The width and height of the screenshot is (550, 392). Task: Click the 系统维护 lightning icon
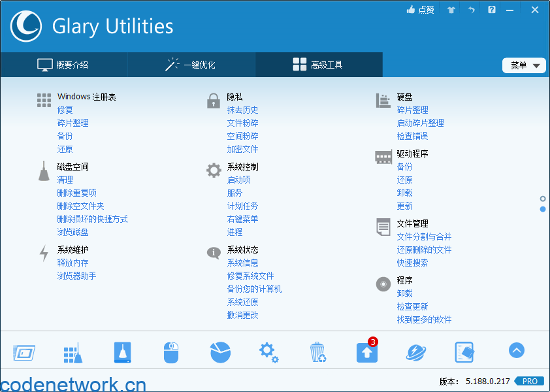point(44,253)
